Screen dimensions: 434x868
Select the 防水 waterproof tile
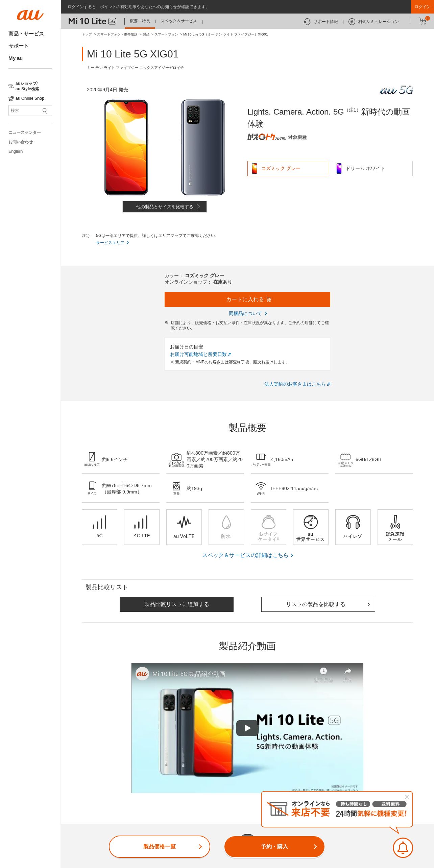coord(226,527)
